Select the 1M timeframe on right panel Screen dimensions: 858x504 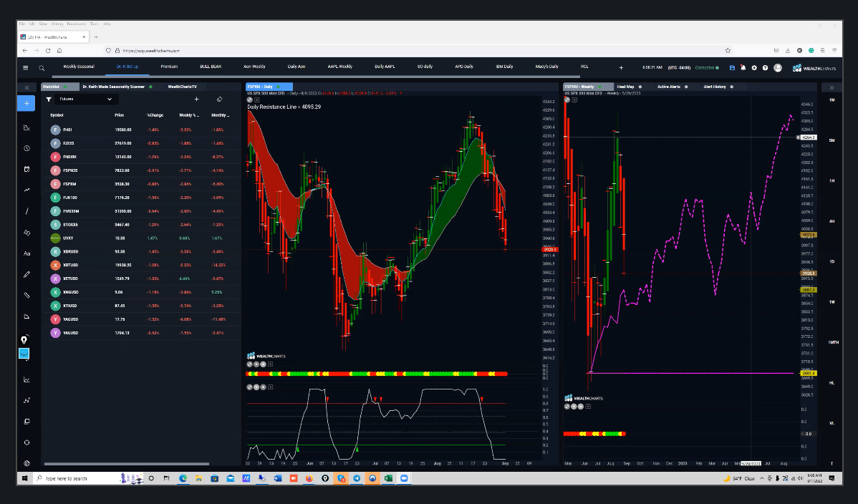(832, 100)
